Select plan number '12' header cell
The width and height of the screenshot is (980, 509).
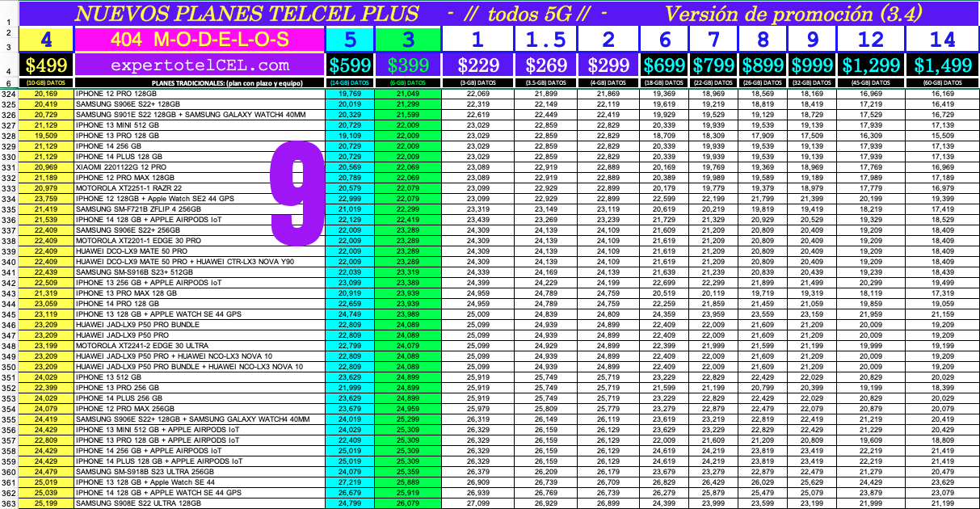(871, 40)
